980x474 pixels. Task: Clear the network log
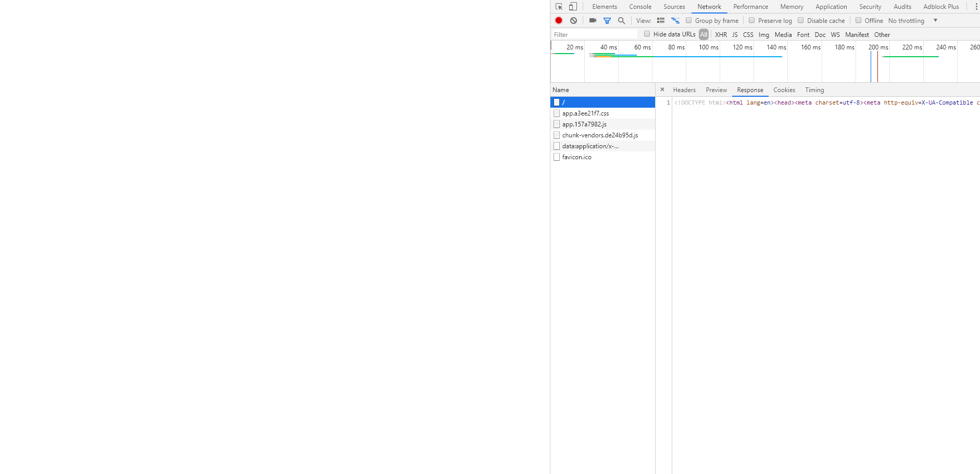(573, 20)
